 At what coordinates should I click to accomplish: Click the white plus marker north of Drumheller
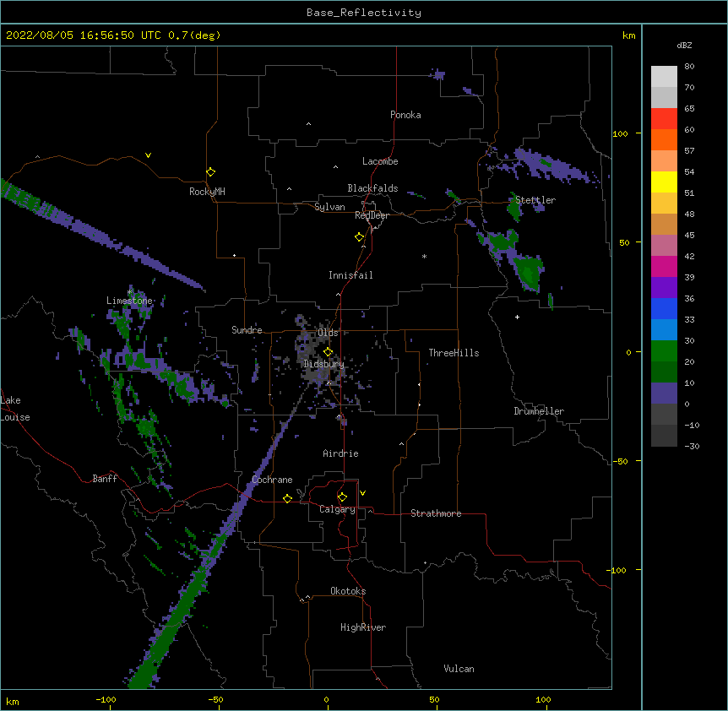coord(517,317)
